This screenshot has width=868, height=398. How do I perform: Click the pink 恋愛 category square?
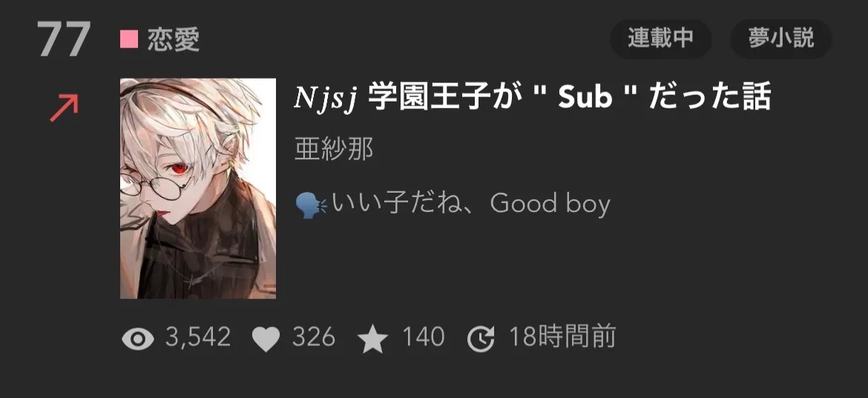[129, 39]
